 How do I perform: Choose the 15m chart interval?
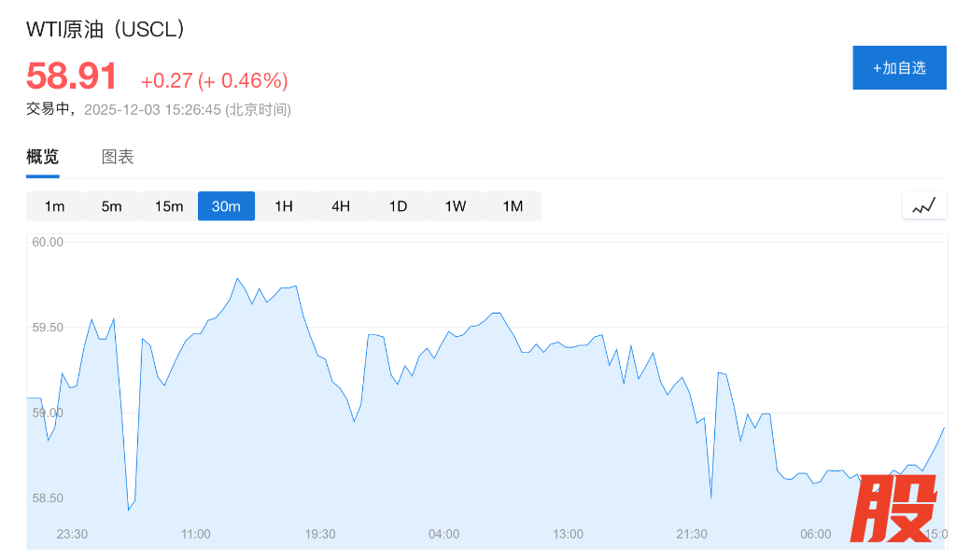(169, 206)
